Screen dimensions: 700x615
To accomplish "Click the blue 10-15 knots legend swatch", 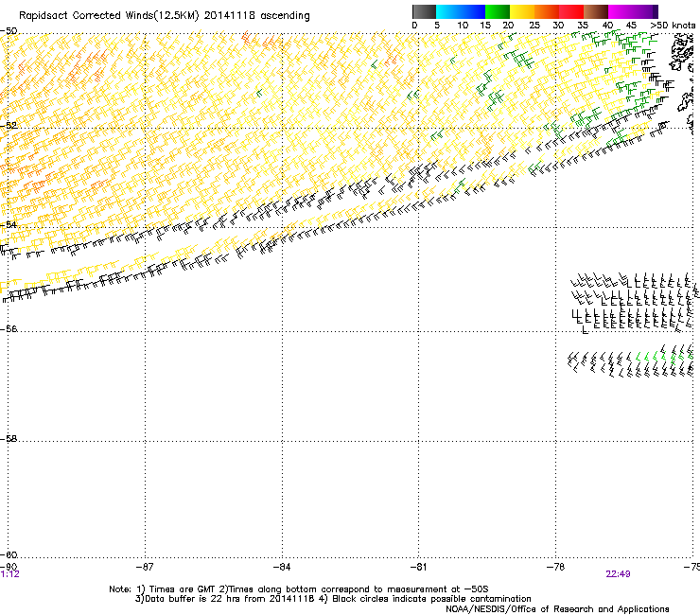I will coord(473,11).
